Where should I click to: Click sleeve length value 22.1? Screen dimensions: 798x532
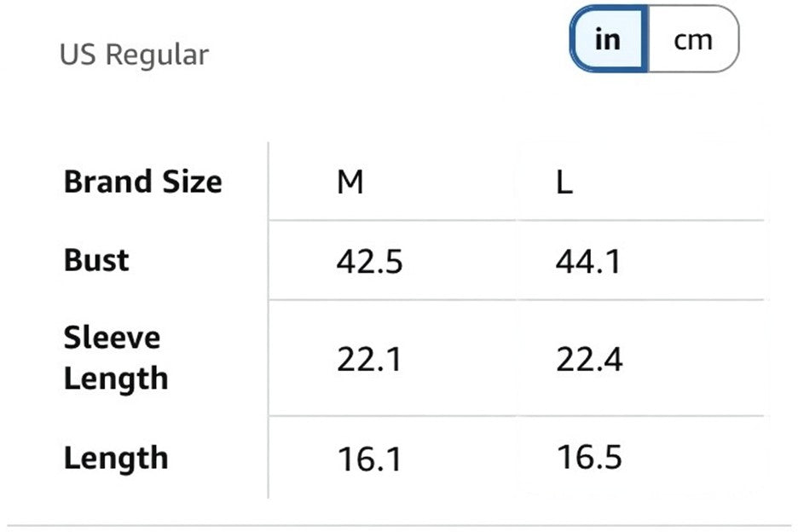369,360
